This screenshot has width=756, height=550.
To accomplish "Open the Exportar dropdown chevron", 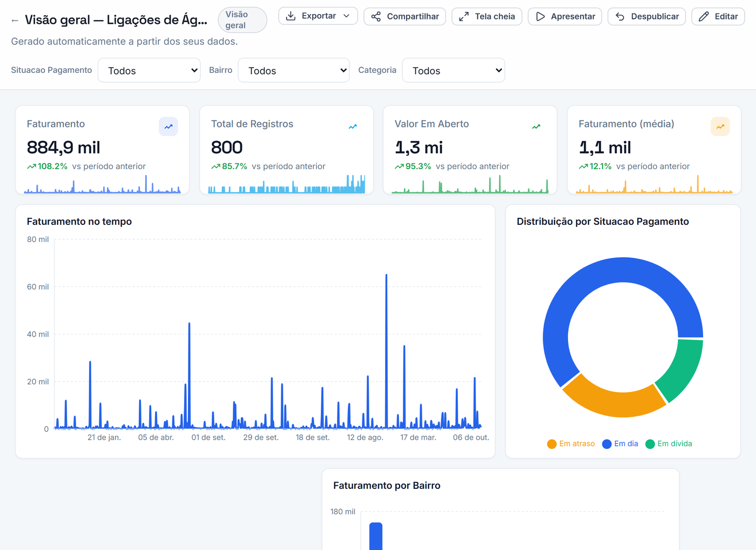I will [347, 16].
